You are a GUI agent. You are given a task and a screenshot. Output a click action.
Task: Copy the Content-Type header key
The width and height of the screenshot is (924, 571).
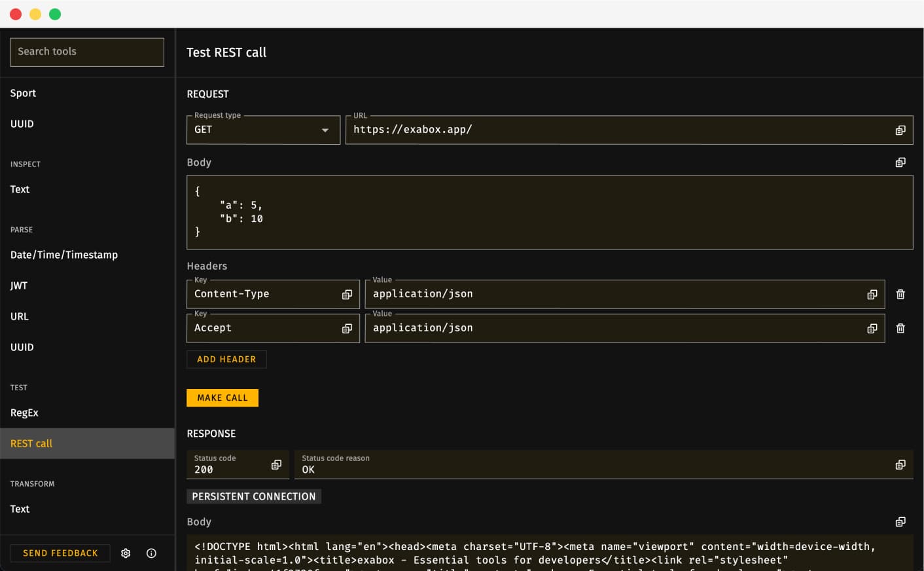(x=347, y=295)
